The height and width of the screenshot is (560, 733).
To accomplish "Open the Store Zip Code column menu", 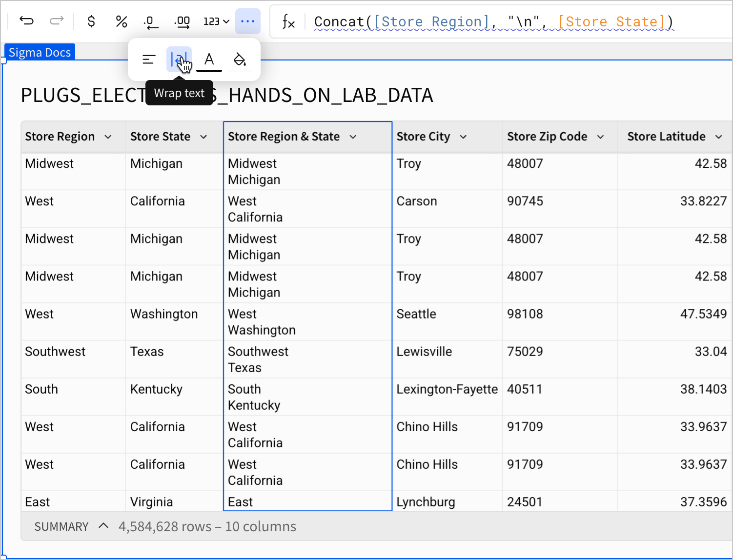I will (x=600, y=137).
